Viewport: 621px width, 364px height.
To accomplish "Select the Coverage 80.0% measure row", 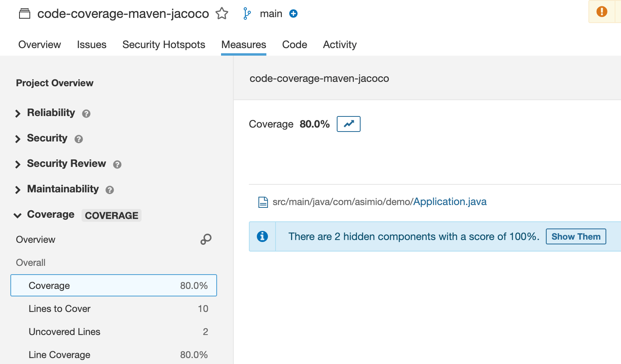I will coord(114,285).
